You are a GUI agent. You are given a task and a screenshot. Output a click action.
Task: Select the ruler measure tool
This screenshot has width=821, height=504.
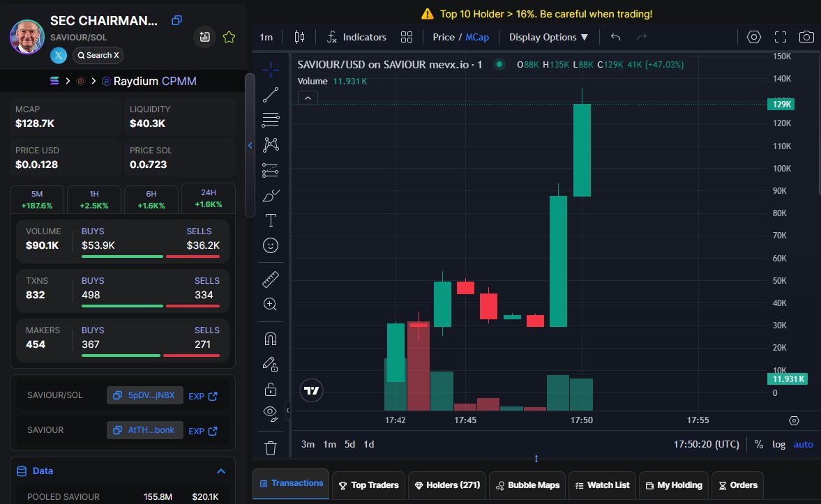tap(271, 280)
